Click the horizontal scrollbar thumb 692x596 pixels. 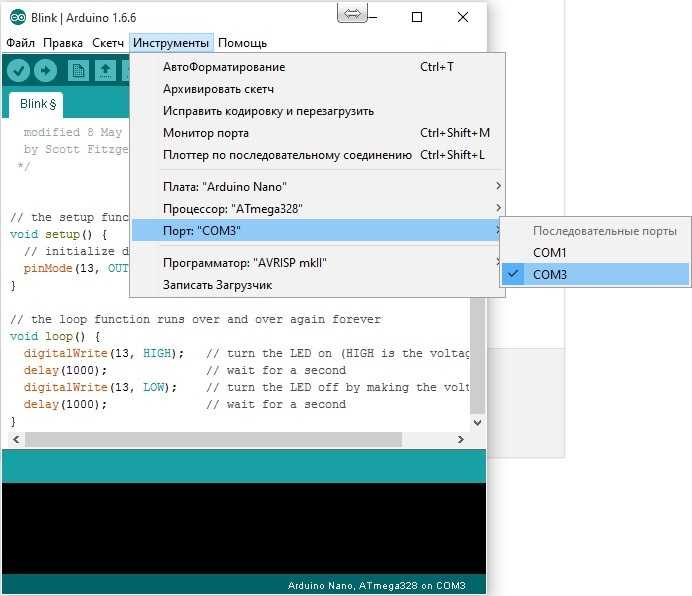(214, 439)
